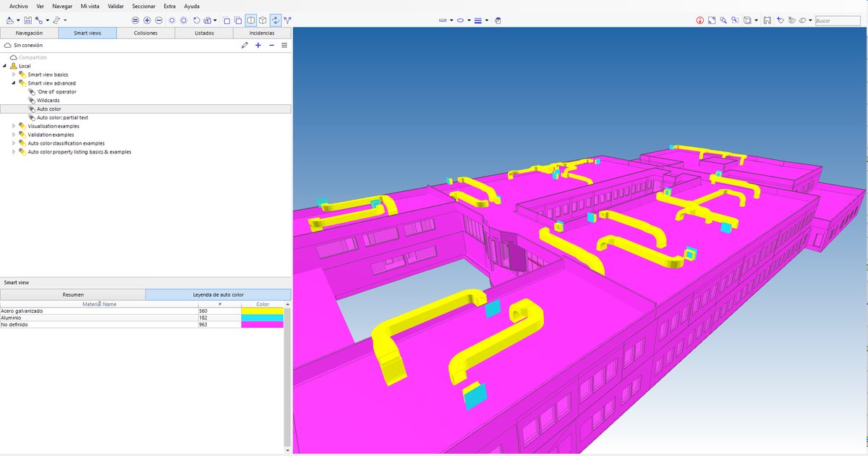Viewport: 868px width, 456px height.
Task: Open dropdown arrow next to open-file icon
Action: (18, 21)
